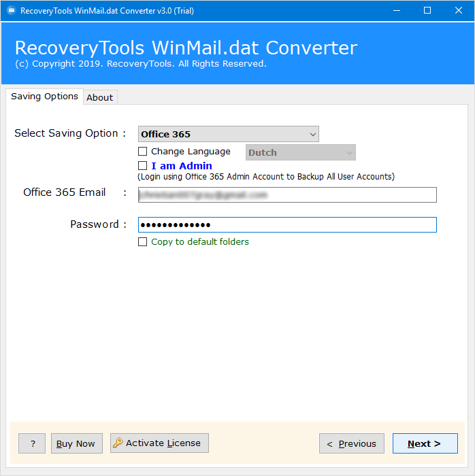Click into the Password field

point(287,224)
